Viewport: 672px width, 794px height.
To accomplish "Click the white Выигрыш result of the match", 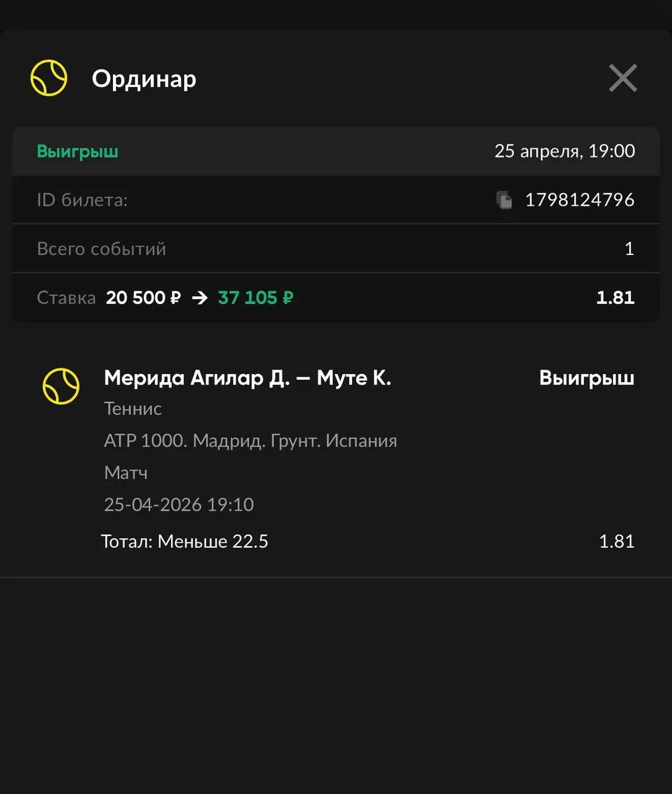I will 586,378.
